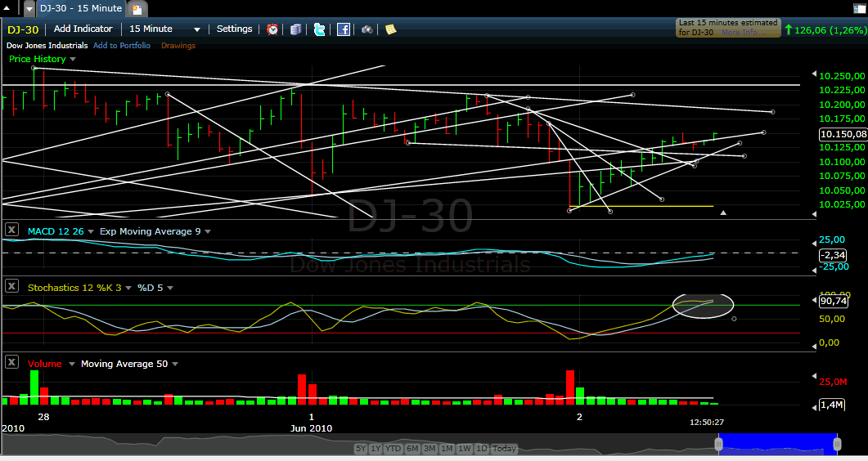This screenshot has width=868, height=461.
Task: Click the DJ-30 symbol label
Action: [x=23, y=30]
